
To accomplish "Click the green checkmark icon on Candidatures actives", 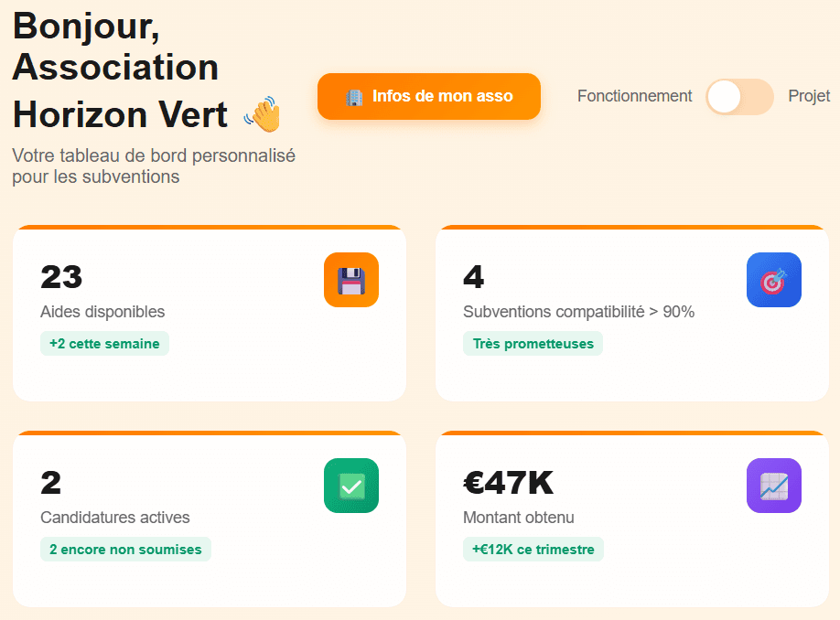I will tap(350, 486).
